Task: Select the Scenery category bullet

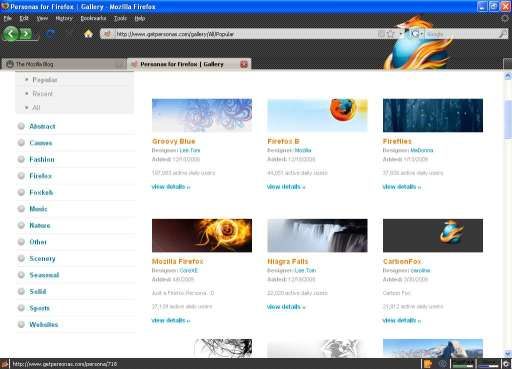Action: point(21,258)
